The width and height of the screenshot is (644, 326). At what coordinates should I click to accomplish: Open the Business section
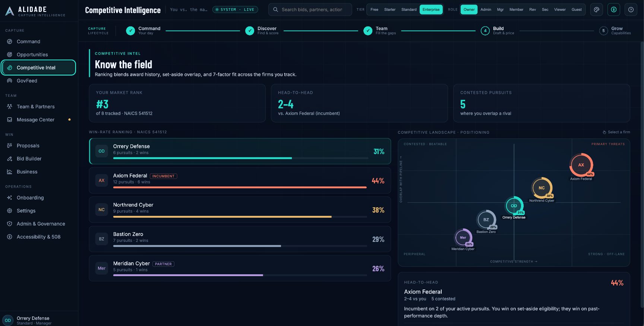(x=39, y=172)
